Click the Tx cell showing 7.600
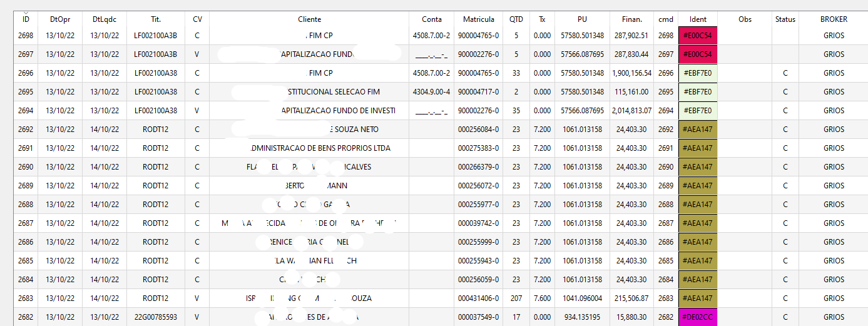 click(x=542, y=298)
